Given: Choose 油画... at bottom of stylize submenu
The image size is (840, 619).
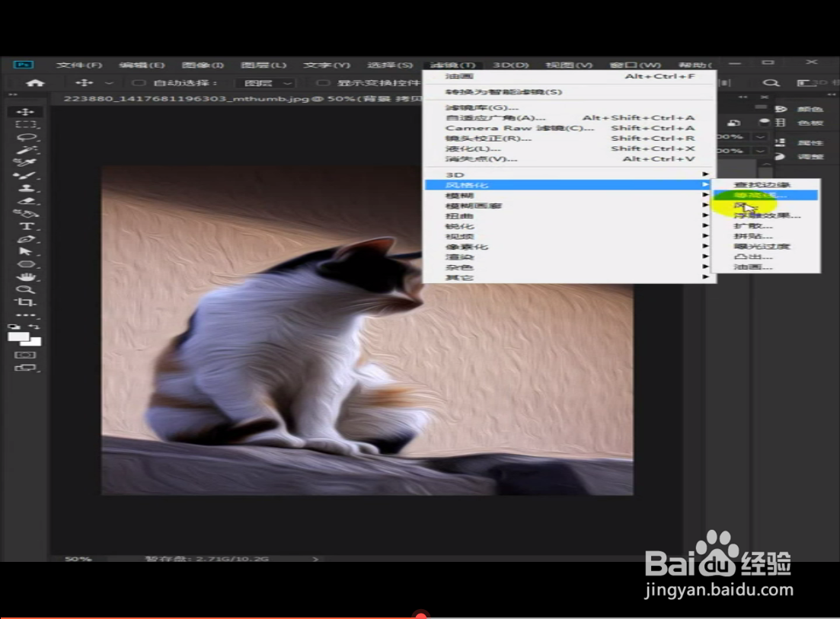Looking at the screenshot, I should pos(765,266).
